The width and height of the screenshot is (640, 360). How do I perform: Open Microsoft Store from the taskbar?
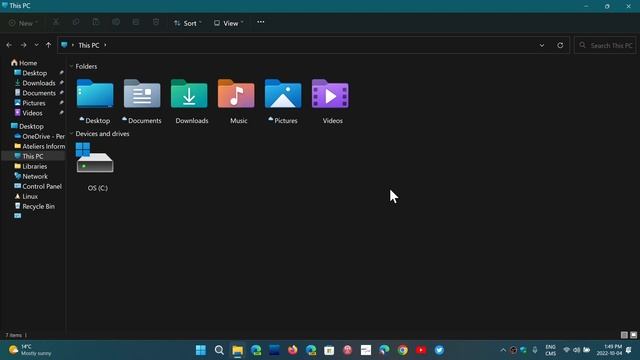[x=329, y=350]
